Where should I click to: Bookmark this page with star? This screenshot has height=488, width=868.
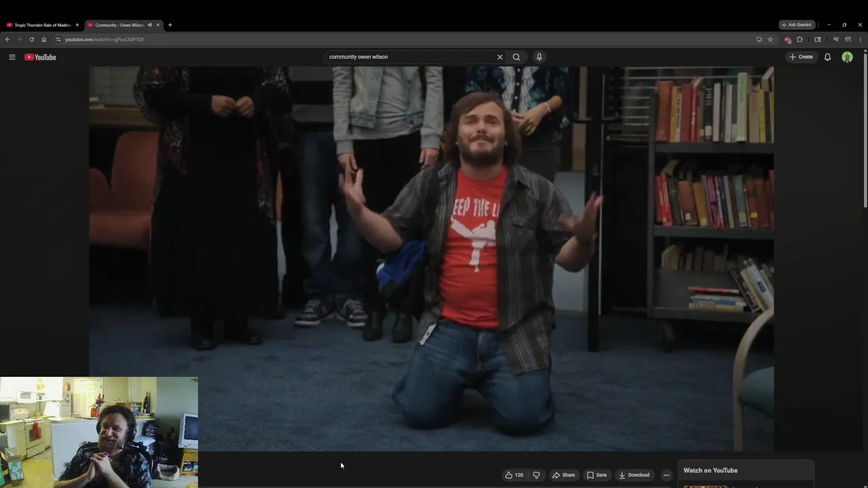pyautogui.click(x=770, y=39)
